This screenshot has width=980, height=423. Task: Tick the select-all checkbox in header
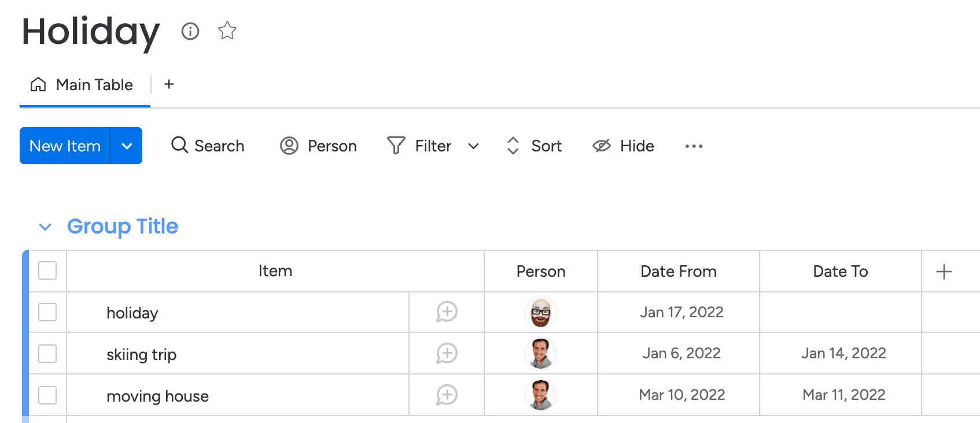[47, 270]
